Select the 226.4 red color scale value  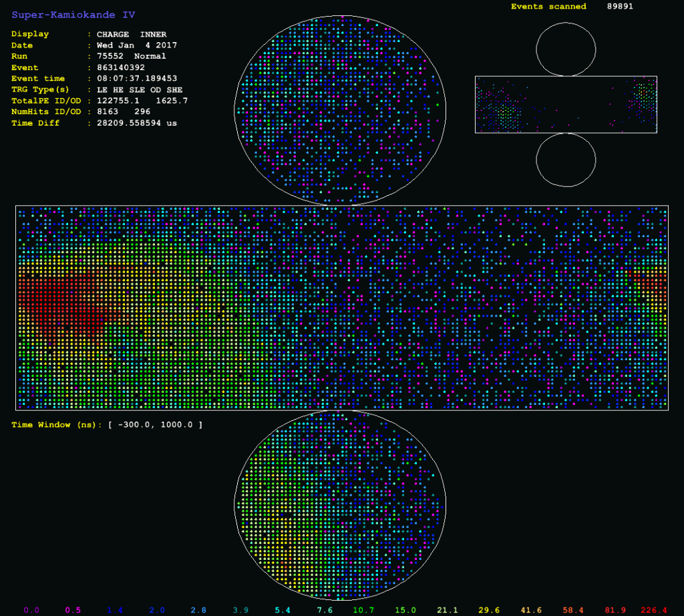click(x=653, y=610)
